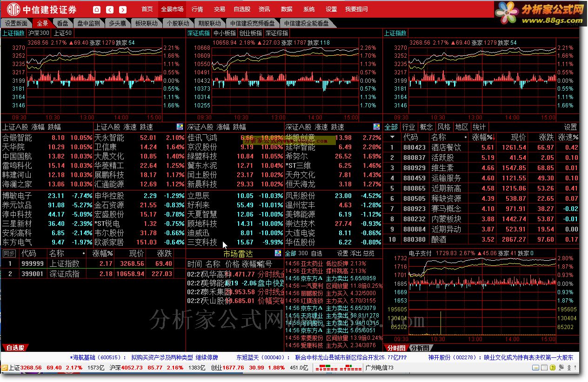
Task: Select the 分时图 tab at bottom
Action: (x=396, y=348)
